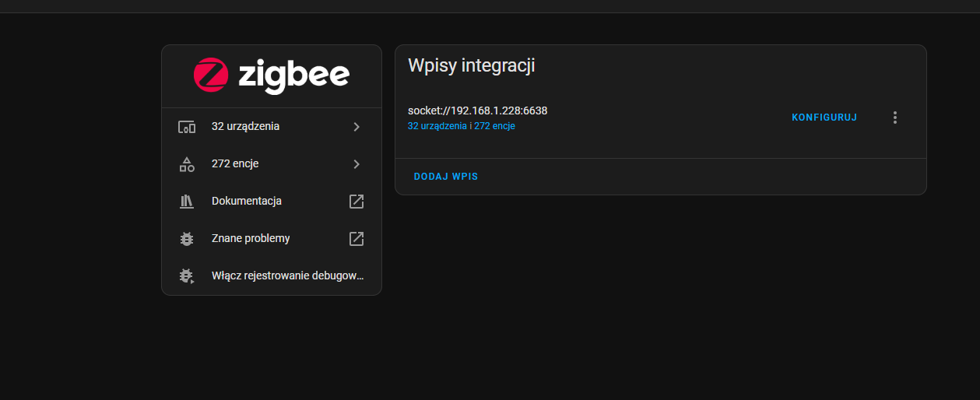Click the Zigbee logo
The width and height of the screenshot is (980, 400).
click(x=272, y=75)
